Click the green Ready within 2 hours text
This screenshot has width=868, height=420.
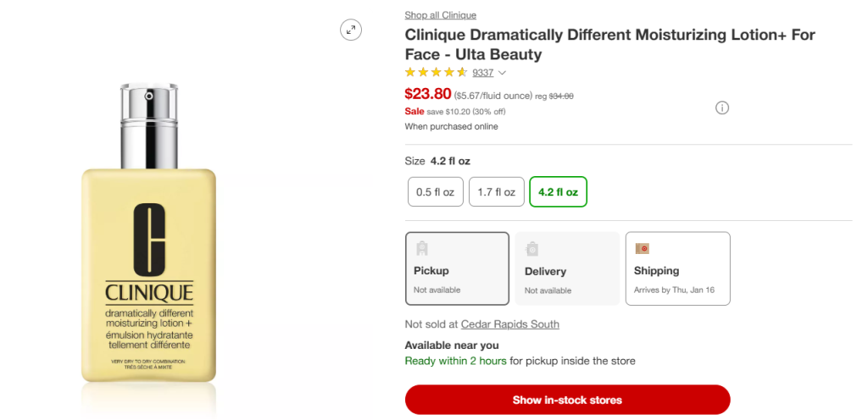pyautogui.click(x=455, y=361)
